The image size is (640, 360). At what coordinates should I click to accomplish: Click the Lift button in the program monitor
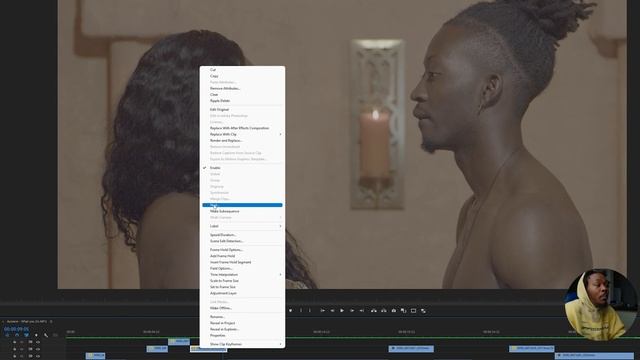pos(373,311)
